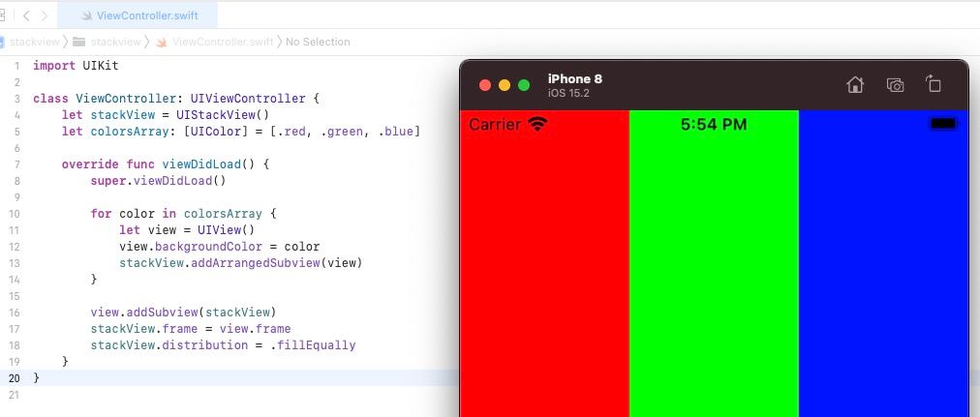Click the Swift icon in the breadcrumb bar
The height and width of the screenshot is (417, 980).
point(162,42)
